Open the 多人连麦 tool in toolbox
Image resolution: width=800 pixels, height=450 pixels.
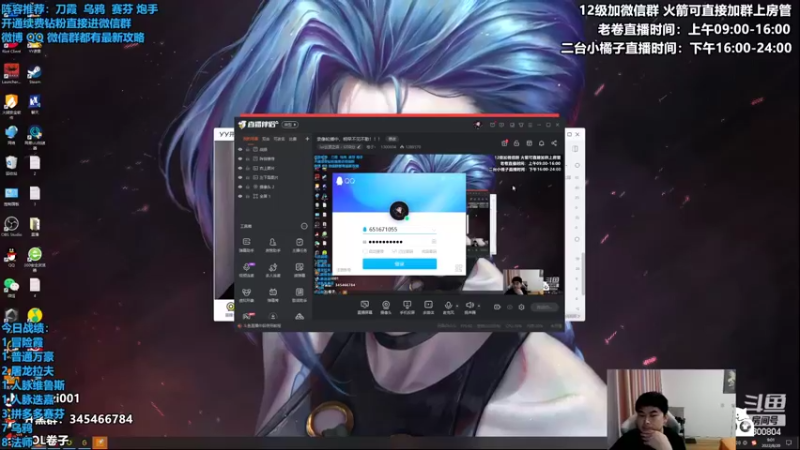[x=273, y=269]
